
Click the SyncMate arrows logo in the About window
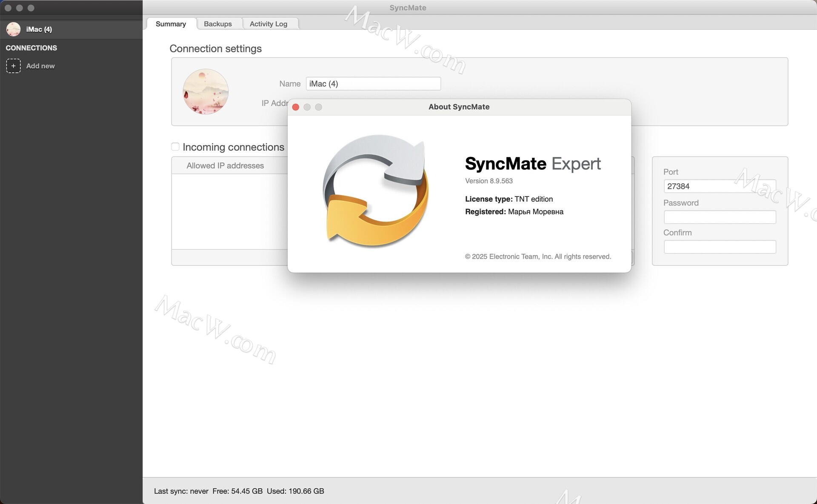(375, 191)
